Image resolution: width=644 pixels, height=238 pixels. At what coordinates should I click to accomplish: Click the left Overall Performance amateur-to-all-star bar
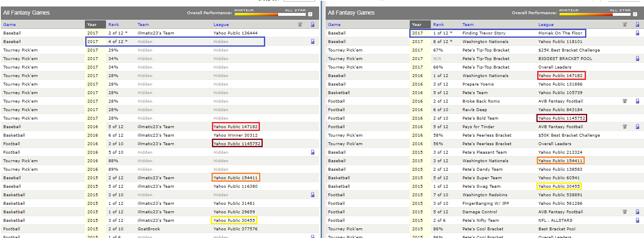tap(270, 14)
